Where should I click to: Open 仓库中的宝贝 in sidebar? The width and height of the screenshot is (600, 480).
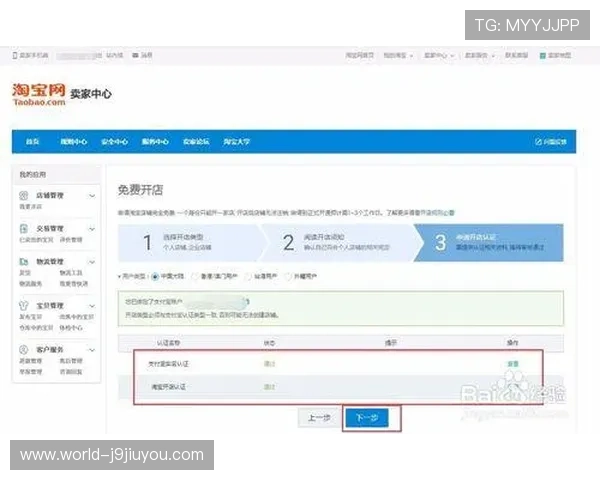[36, 328]
